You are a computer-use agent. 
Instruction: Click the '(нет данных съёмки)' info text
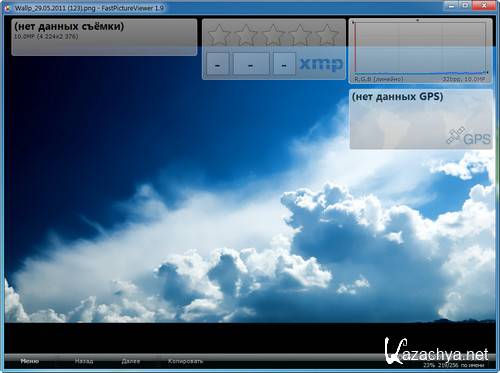(x=69, y=26)
